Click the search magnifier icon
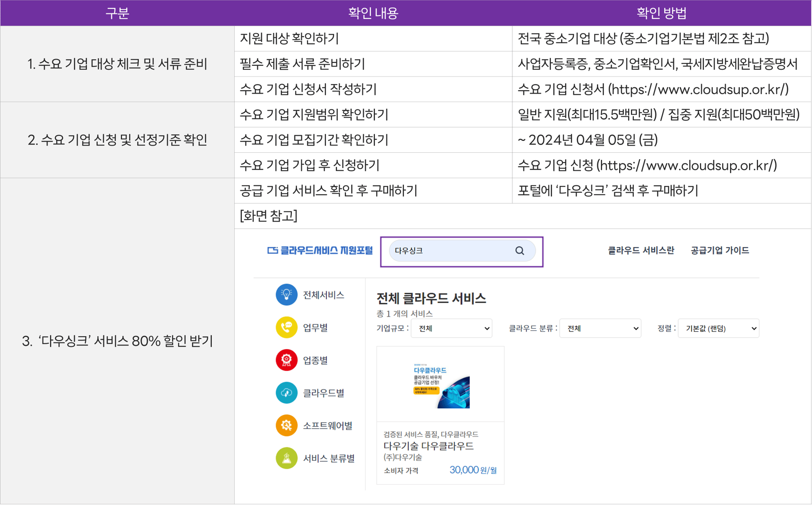The image size is (812, 505). point(520,251)
